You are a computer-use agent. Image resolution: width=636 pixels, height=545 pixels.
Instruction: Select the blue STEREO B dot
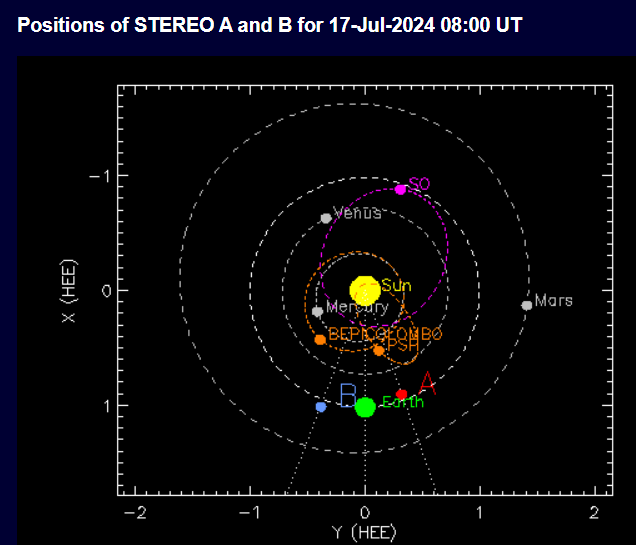321,407
